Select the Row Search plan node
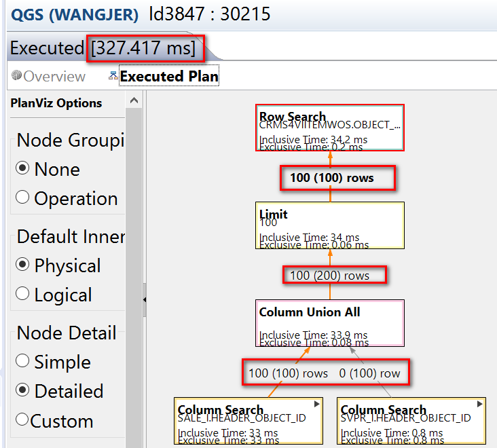 tap(330, 128)
